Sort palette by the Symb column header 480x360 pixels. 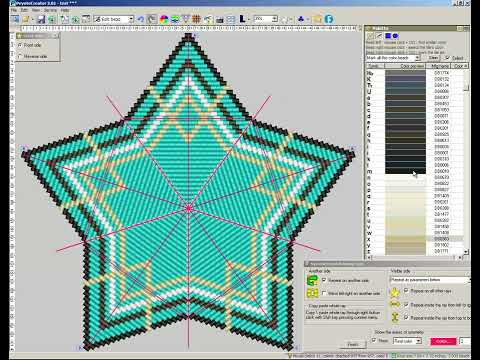[x=375, y=66]
